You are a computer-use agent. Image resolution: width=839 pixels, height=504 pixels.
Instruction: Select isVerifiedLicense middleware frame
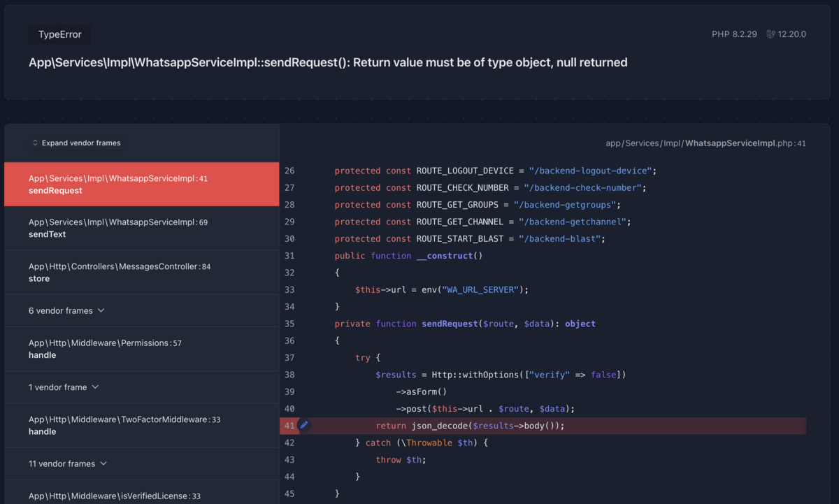coord(142,492)
